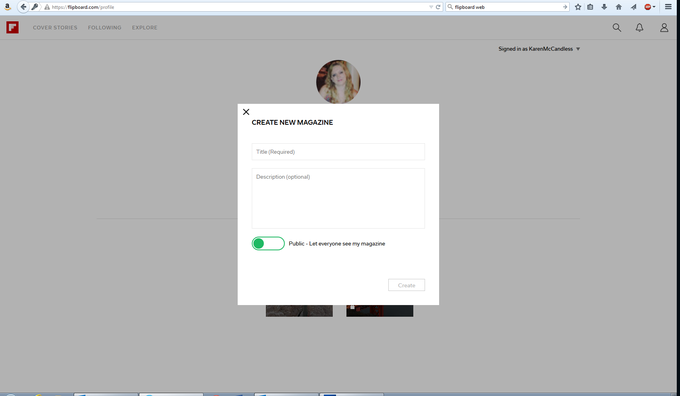Expand the Adblock dropdown arrow
Viewport: 680px width, 396px height.
(654, 7)
